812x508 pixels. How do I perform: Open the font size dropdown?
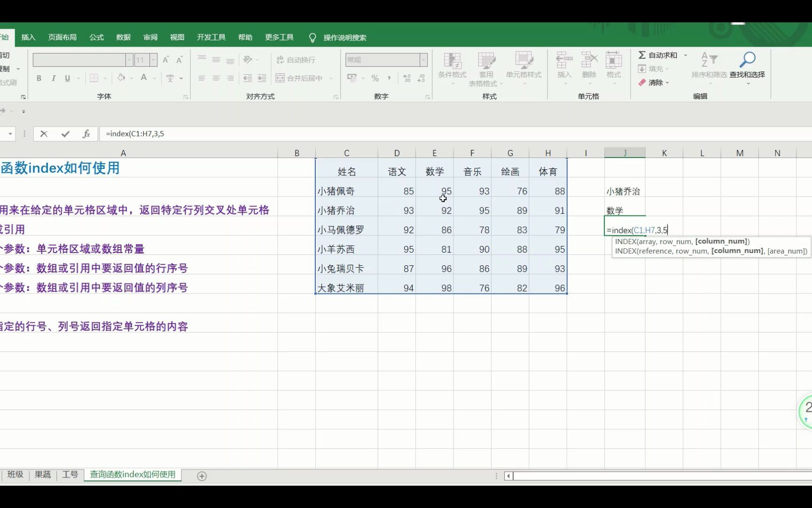pos(153,60)
